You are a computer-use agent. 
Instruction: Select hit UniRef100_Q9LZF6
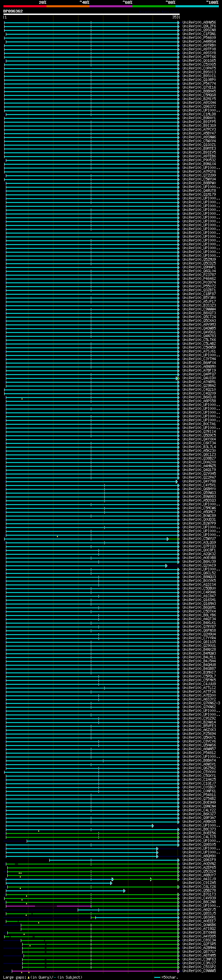[x=199, y=26]
